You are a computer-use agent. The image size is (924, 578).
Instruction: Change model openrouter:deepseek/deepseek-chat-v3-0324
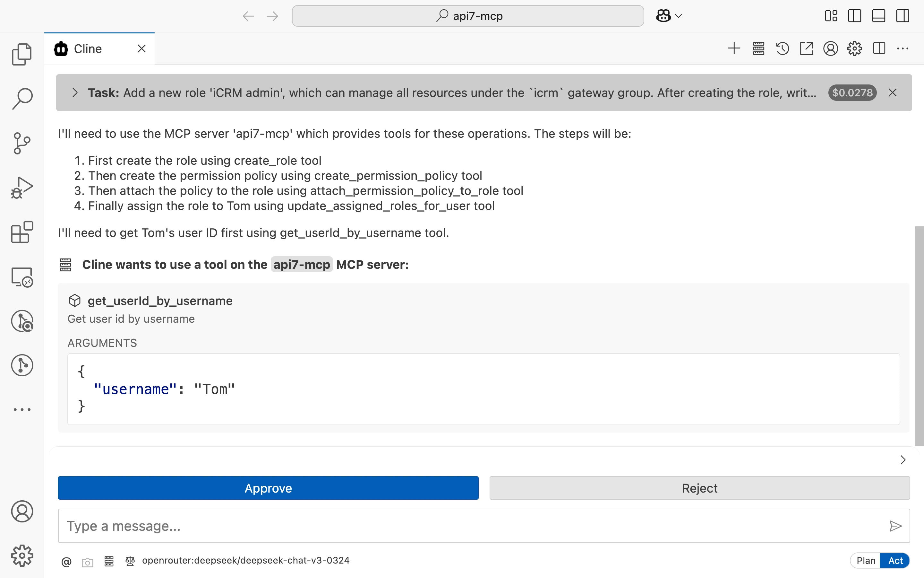pyautogui.click(x=245, y=560)
